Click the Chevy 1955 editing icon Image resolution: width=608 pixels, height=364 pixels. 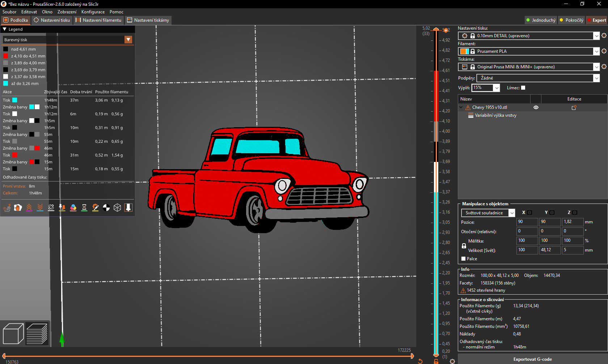pos(574,107)
